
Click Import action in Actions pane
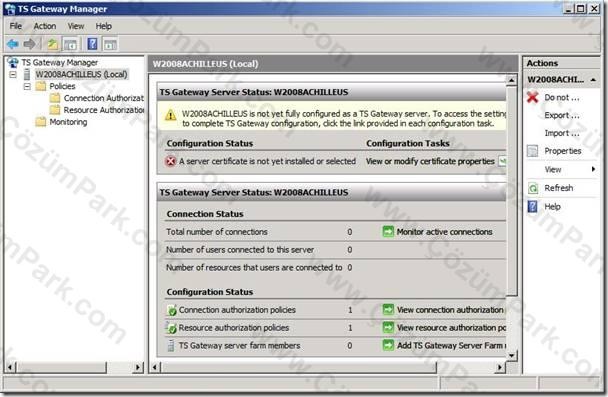click(562, 133)
